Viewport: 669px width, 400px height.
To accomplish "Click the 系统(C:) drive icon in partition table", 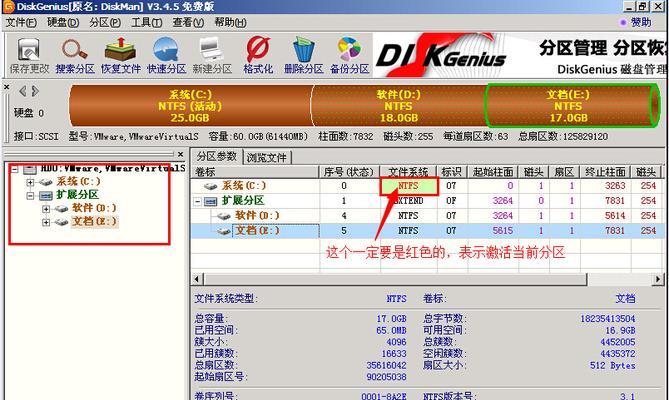I will click(211, 186).
